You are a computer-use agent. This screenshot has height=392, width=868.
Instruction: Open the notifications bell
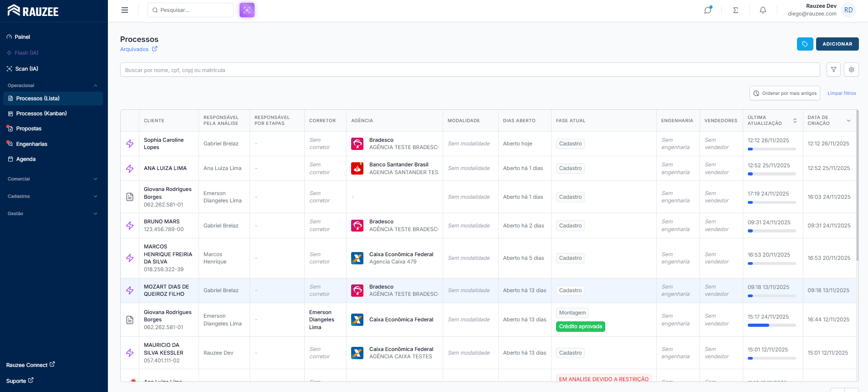click(763, 10)
